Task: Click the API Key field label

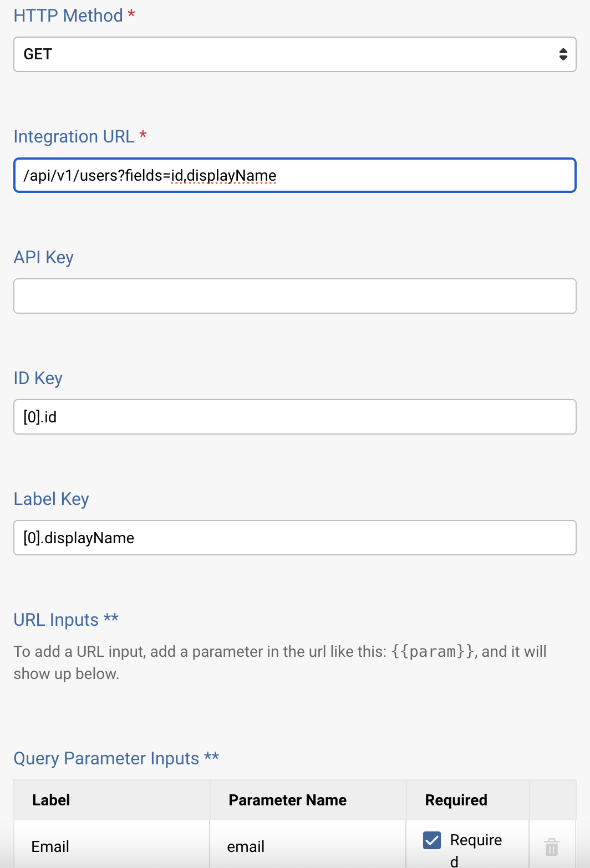Action: [43, 257]
